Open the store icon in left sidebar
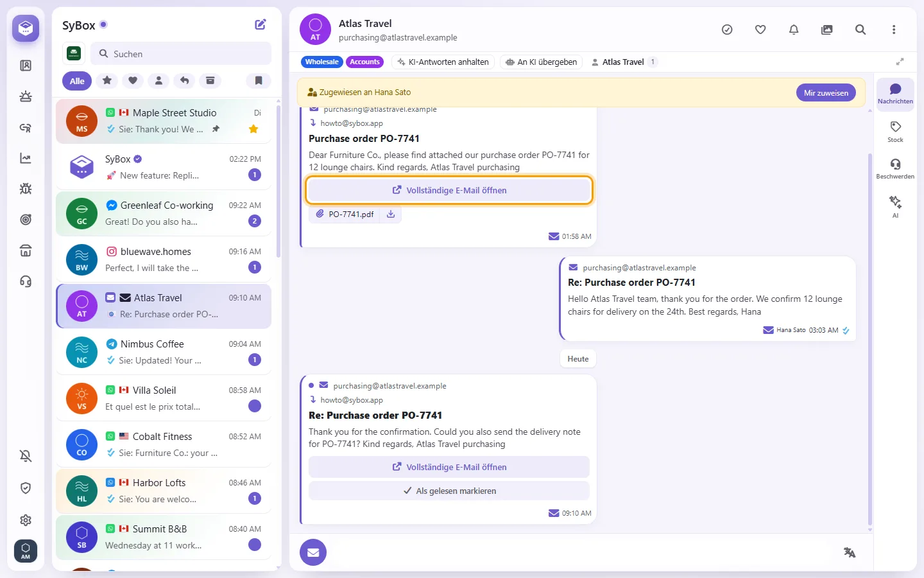This screenshot has width=924, height=578. tap(26, 250)
